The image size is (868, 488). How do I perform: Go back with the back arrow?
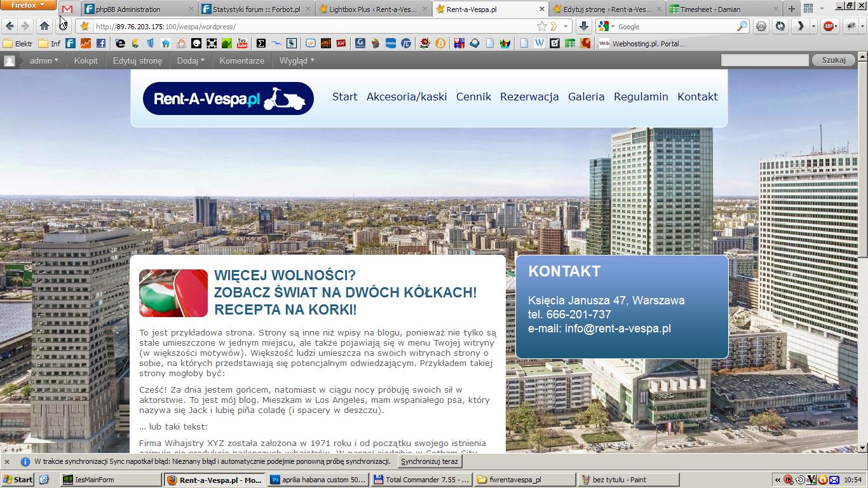click(x=10, y=26)
